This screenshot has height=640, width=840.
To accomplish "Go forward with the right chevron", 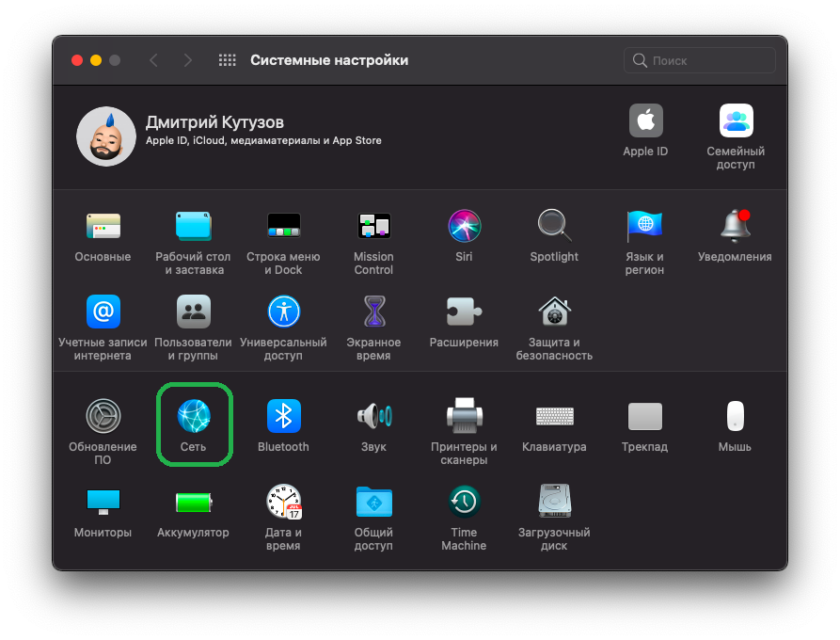I will (x=187, y=60).
